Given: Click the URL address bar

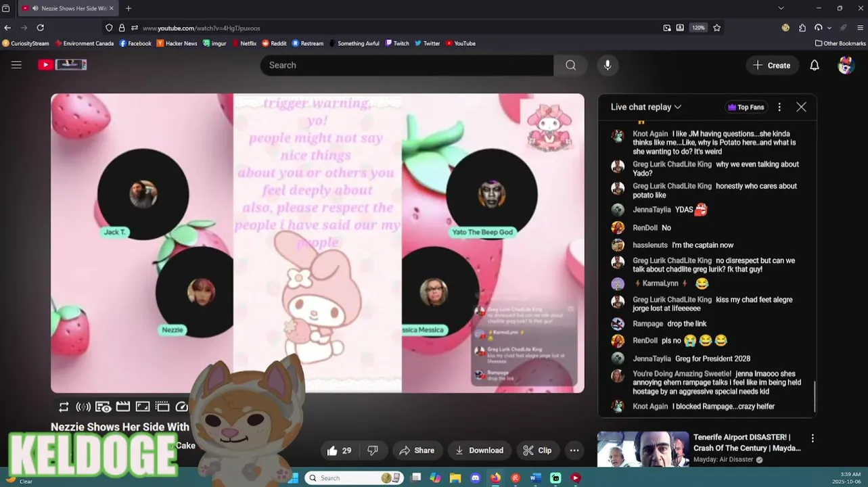Looking at the screenshot, I should tap(399, 28).
